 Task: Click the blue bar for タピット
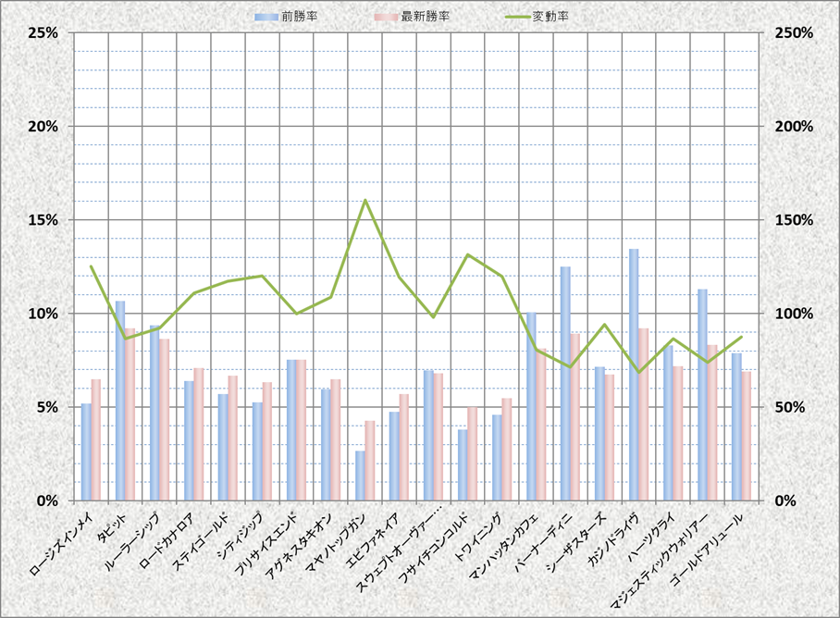[120, 401]
